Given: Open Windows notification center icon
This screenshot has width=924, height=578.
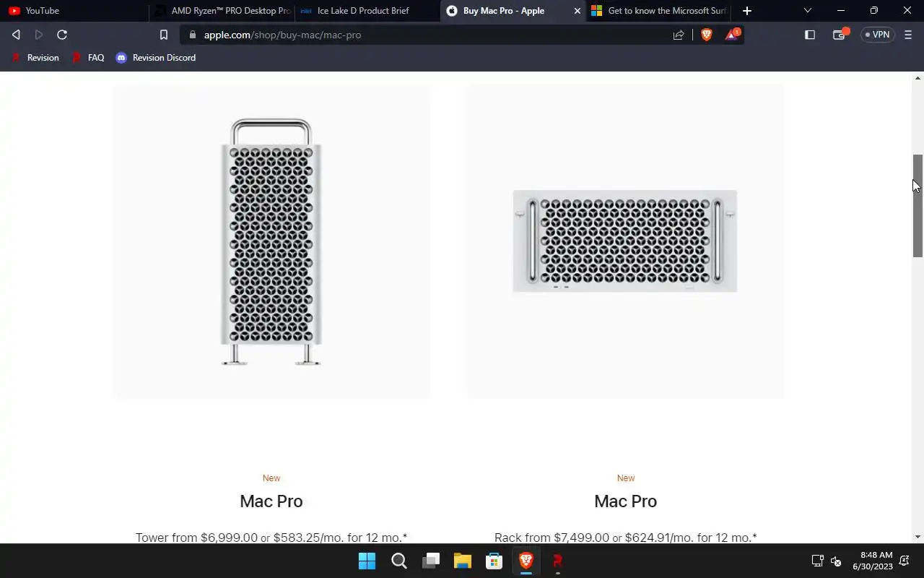Looking at the screenshot, I should coord(904,561).
